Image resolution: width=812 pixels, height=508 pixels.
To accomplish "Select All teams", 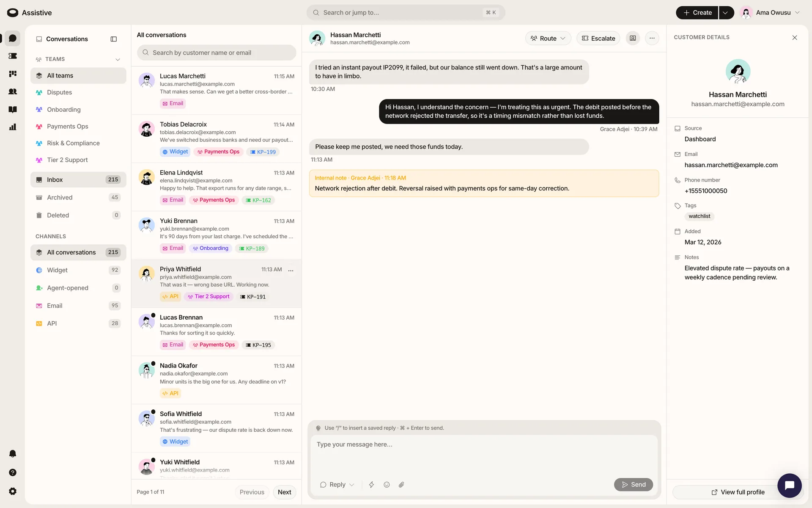I will point(78,75).
